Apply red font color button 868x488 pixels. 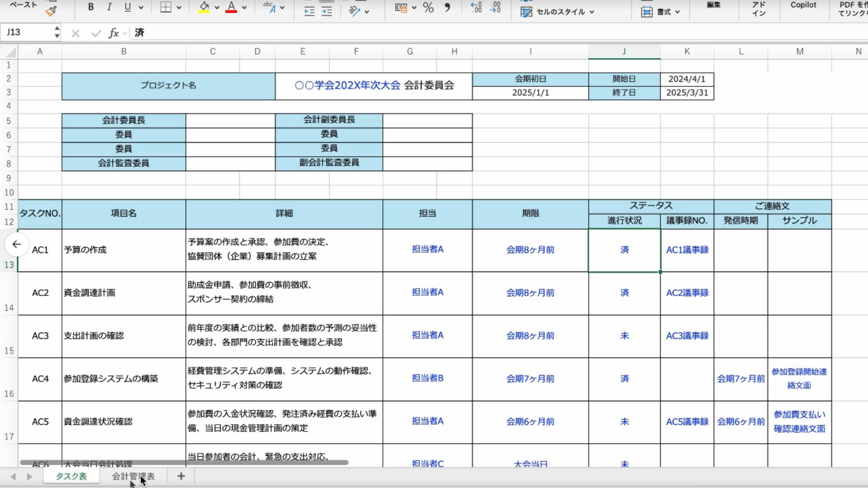[231, 7]
